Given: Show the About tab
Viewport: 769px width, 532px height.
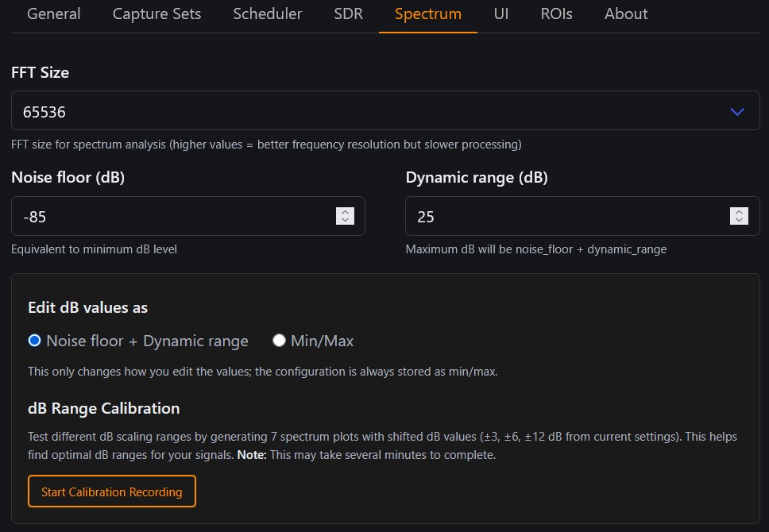Looking at the screenshot, I should (x=625, y=14).
